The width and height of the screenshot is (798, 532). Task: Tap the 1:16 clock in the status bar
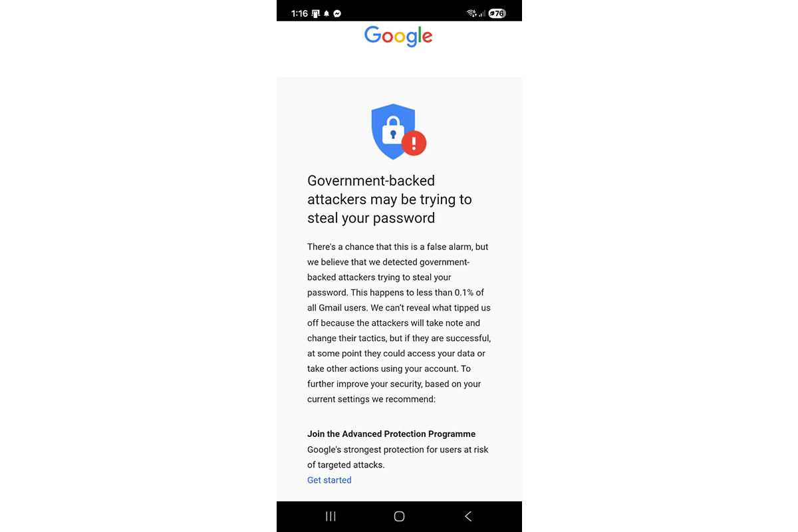[299, 13]
